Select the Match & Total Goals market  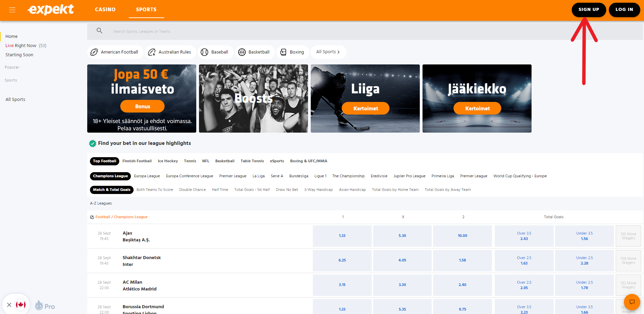(x=112, y=190)
